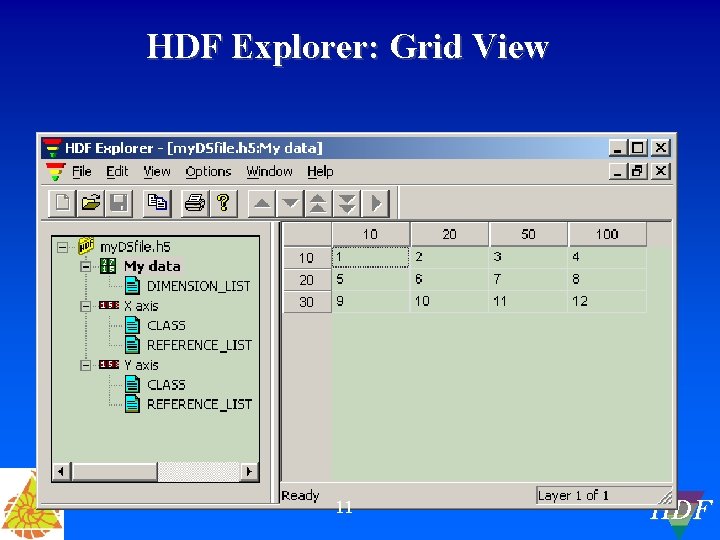Click grid cell containing value 1

pos(370,257)
